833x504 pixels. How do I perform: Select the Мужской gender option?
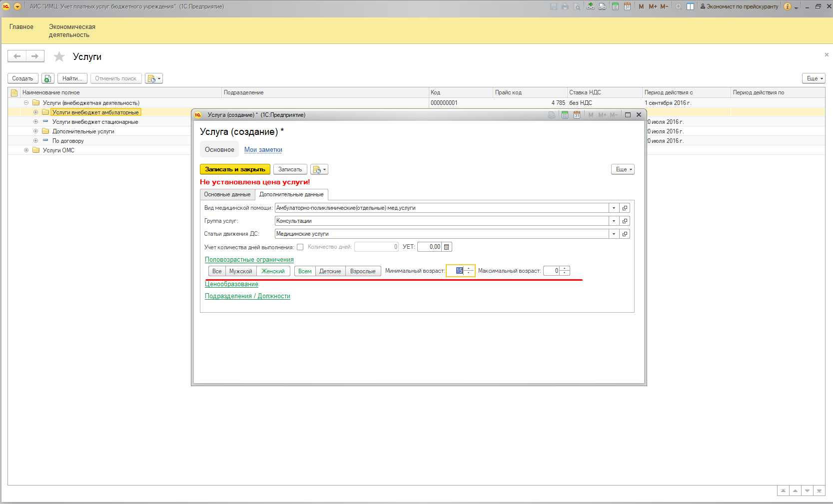click(x=240, y=271)
